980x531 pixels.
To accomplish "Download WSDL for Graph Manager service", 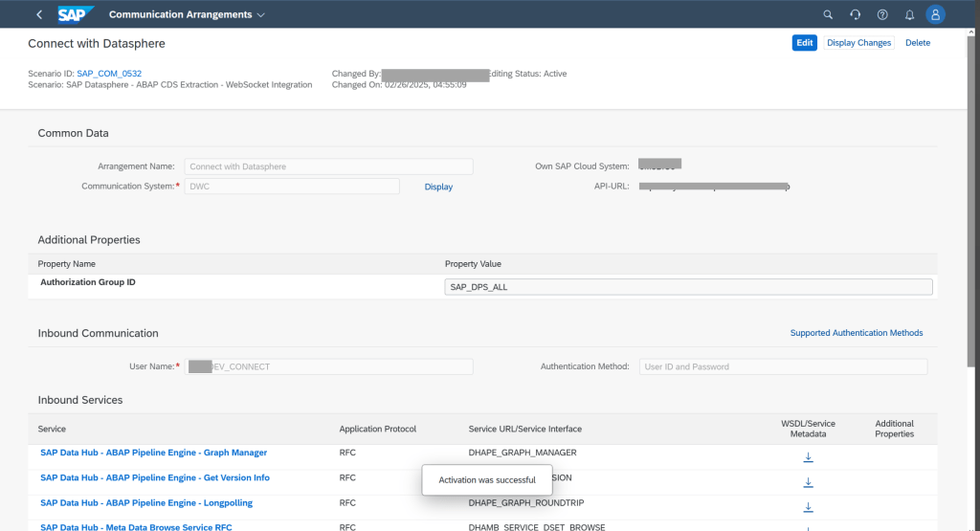I will pos(808,457).
